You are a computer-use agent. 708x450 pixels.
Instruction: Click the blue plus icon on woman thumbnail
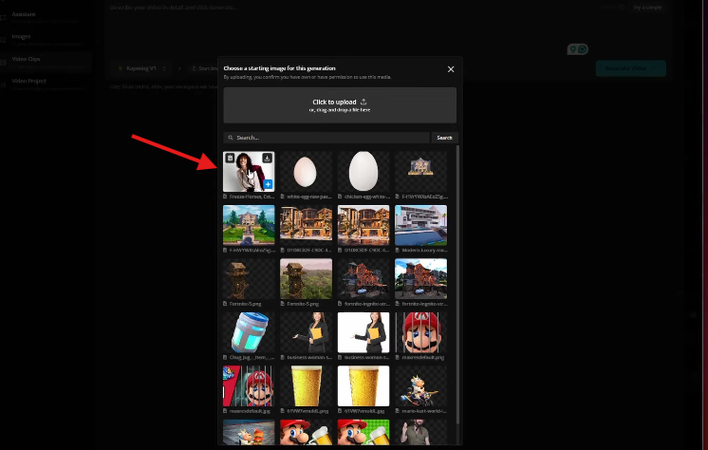pos(268,184)
